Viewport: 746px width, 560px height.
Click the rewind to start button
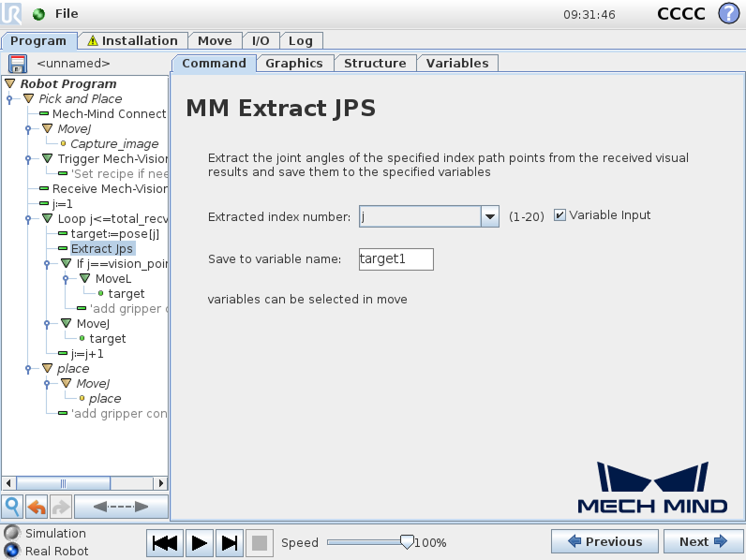(x=165, y=542)
